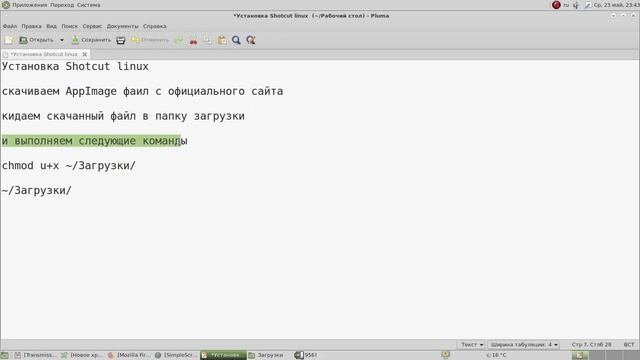Open the Ширина табуляции dropdown
The height and width of the screenshot is (360, 640).
pyautogui.click(x=524, y=345)
